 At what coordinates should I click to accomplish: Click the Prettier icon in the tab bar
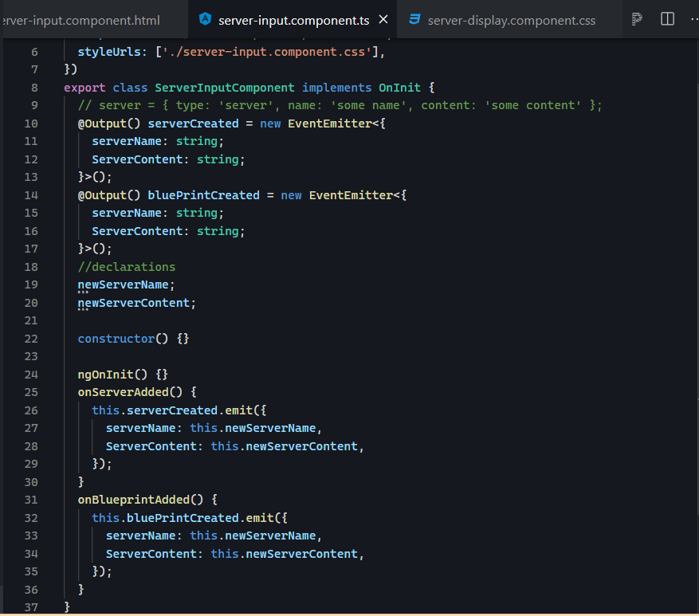pyautogui.click(x=635, y=20)
